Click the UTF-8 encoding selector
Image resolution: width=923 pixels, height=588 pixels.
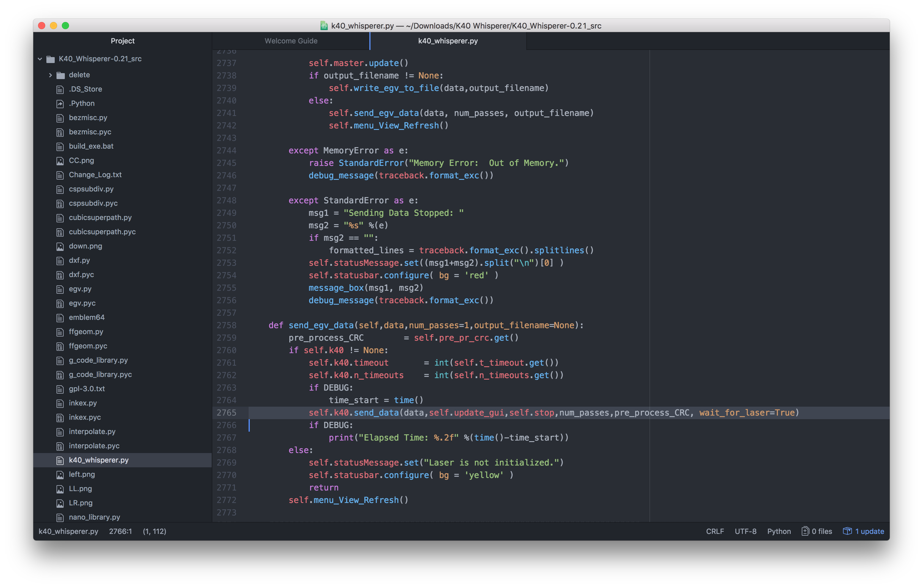pos(745,532)
